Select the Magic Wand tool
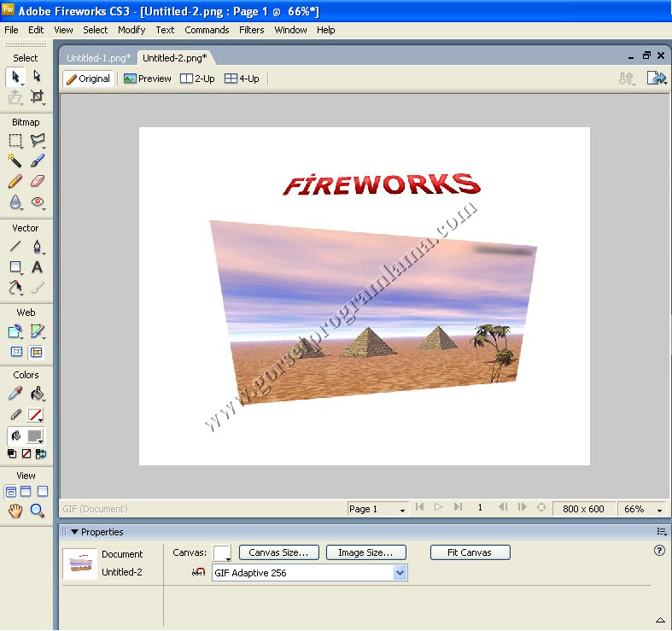The image size is (672, 631). tap(15, 161)
